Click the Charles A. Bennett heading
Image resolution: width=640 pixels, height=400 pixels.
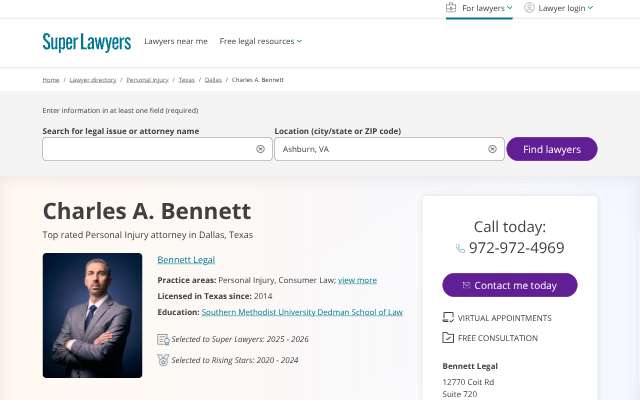tap(147, 211)
